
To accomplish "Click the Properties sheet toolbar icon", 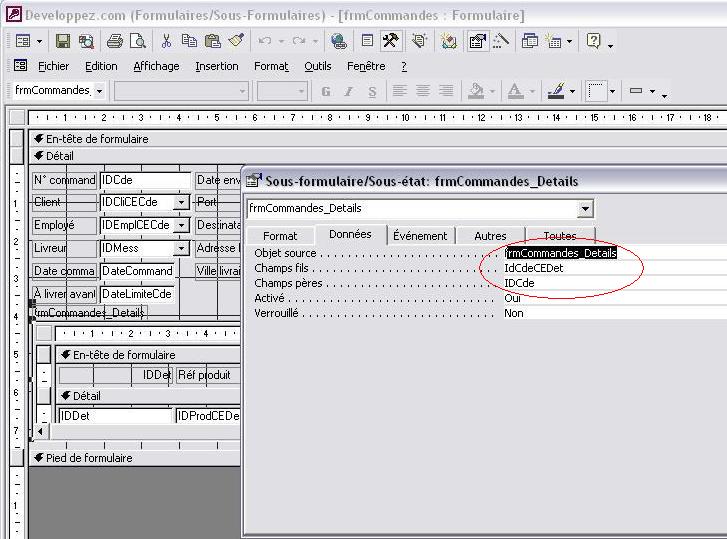I will (477, 41).
